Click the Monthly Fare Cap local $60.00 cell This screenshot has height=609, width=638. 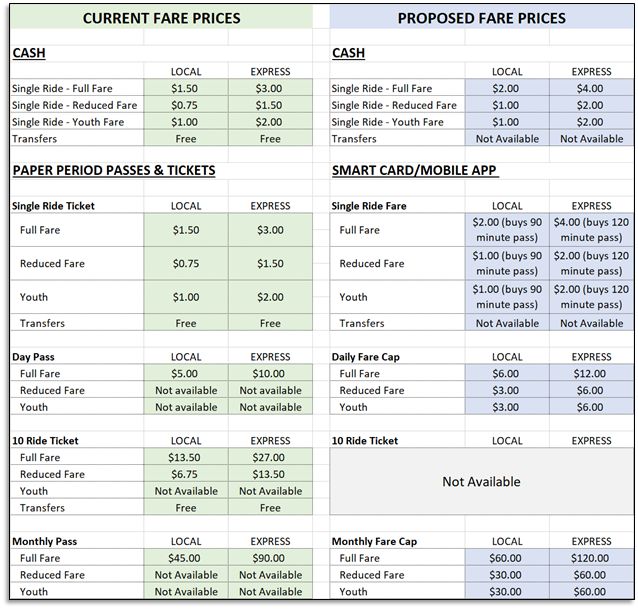coord(507,558)
